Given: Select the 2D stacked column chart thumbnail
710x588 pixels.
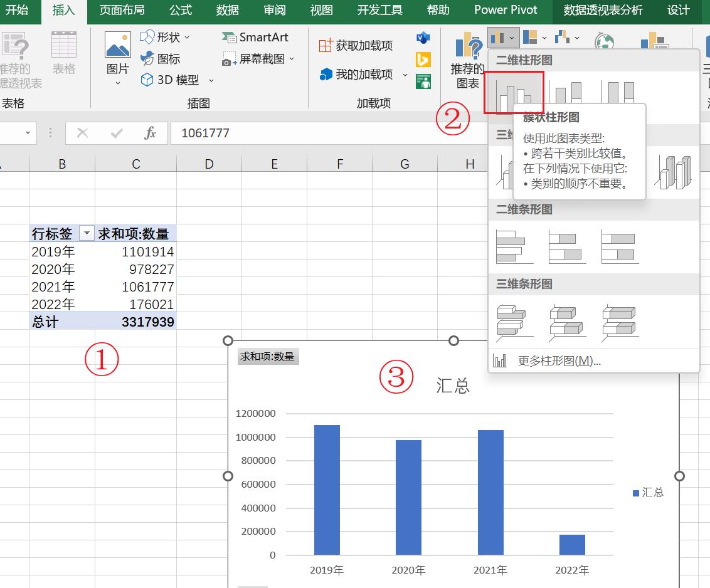Looking at the screenshot, I should 566,93.
